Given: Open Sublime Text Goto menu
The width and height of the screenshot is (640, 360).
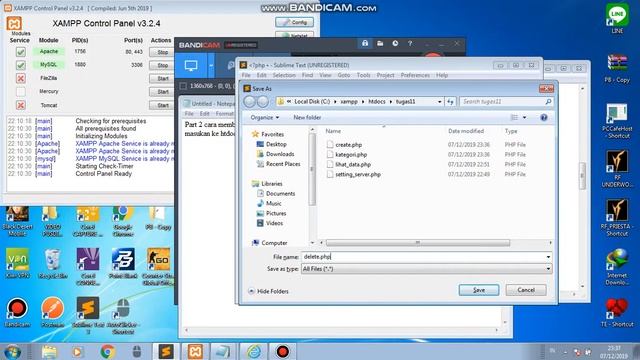Looking at the screenshot, I should click(344, 75).
